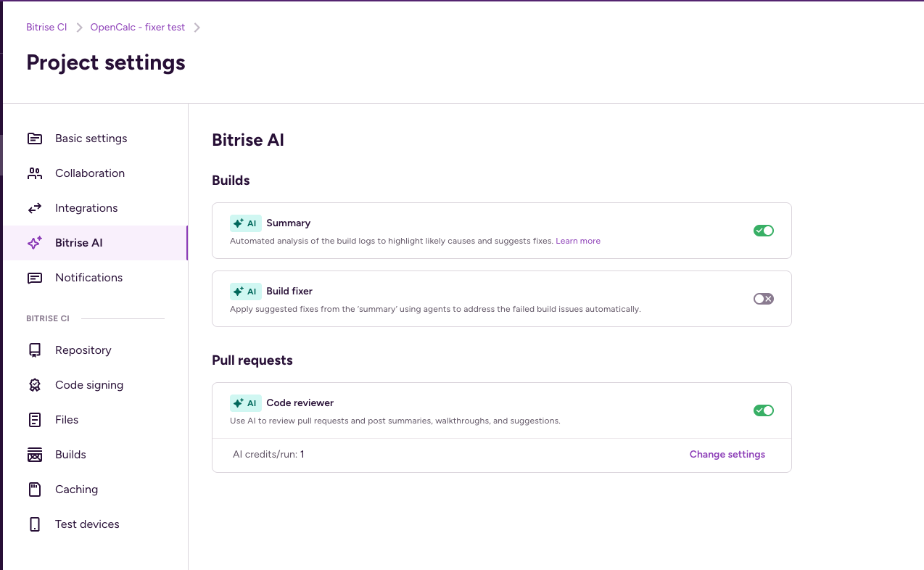Select Notifications in the sidebar

pos(88,277)
